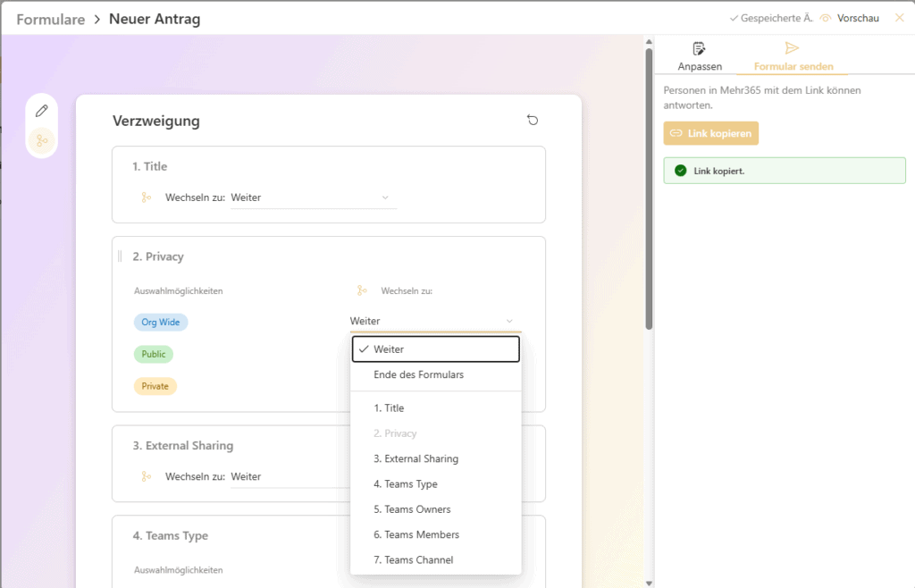
Task: Click the Vorschau eye icon
Action: (825, 18)
